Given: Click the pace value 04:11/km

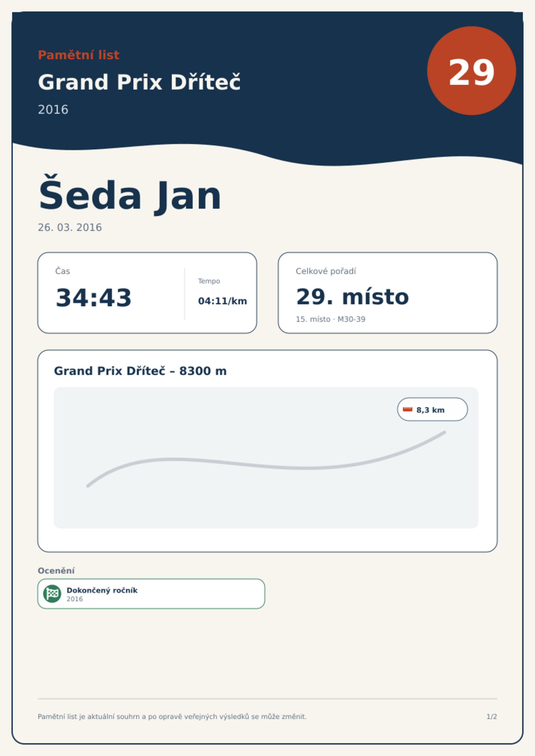Looking at the screenshot, I should 222,301.
